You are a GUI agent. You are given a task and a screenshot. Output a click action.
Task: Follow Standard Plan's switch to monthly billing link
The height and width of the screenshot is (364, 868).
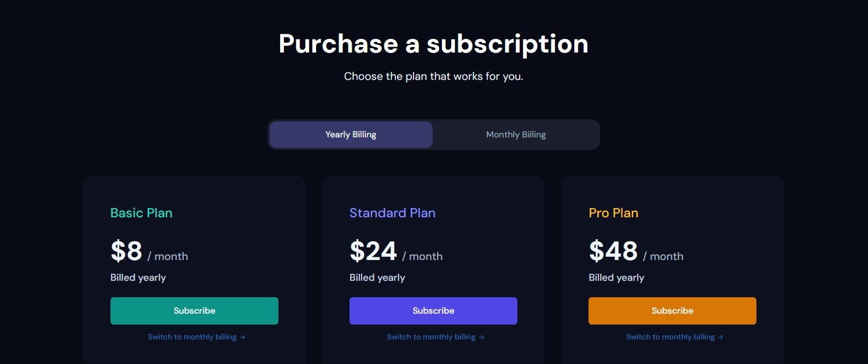431,337
